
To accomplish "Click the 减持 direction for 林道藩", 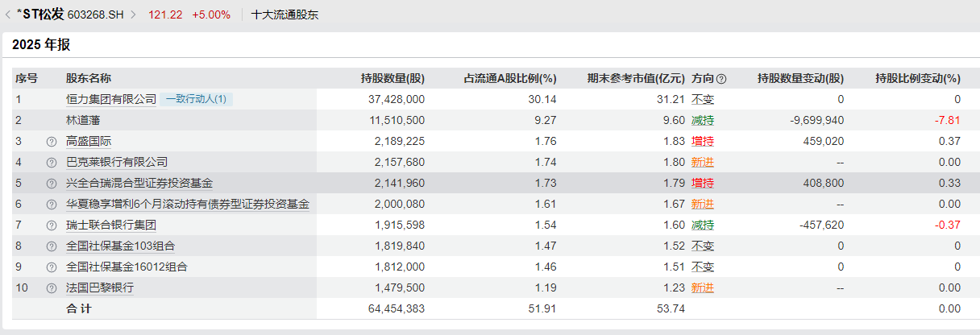I will [x=702, y=121].
